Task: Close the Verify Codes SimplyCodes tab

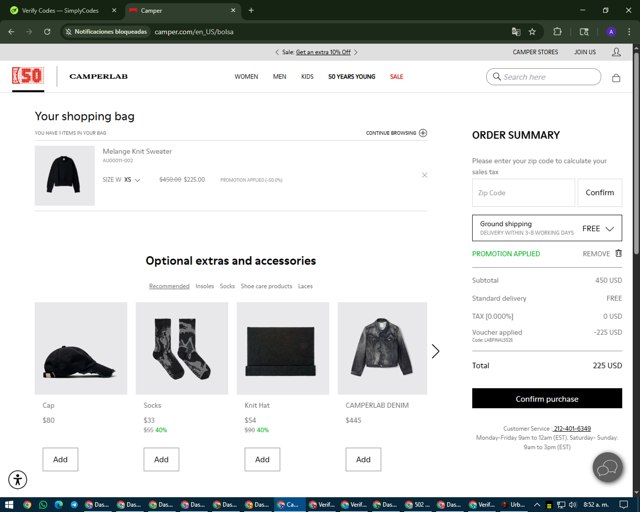Action: pos(114,10)
